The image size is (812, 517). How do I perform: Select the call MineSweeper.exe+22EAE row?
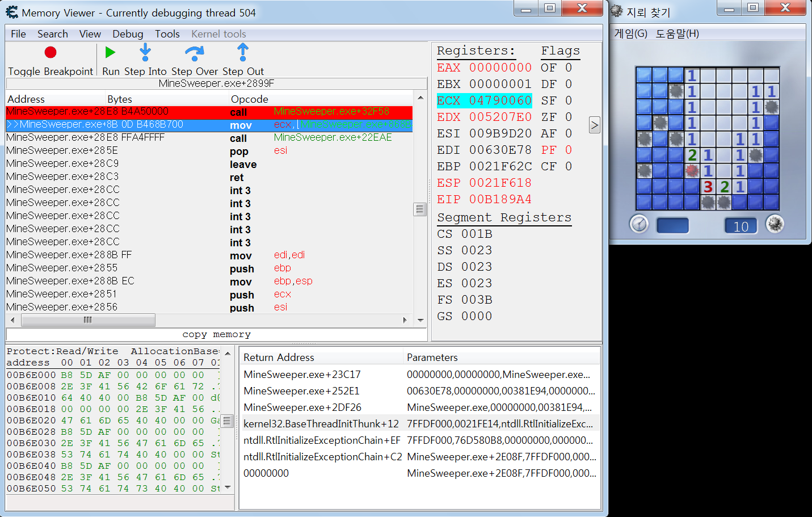pos(209,138)
